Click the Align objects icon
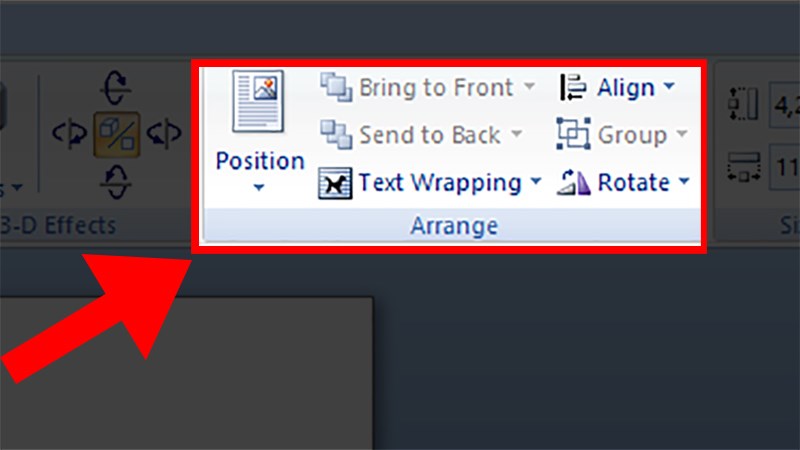 (573, 87)
